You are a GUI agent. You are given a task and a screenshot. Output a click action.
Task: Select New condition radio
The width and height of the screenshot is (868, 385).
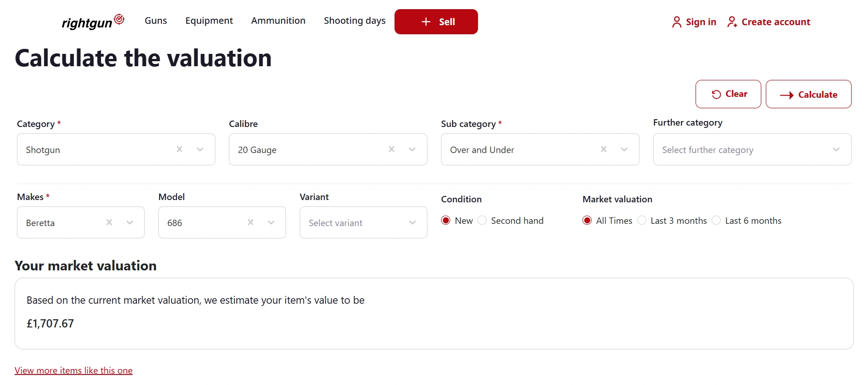click(446, 221)
